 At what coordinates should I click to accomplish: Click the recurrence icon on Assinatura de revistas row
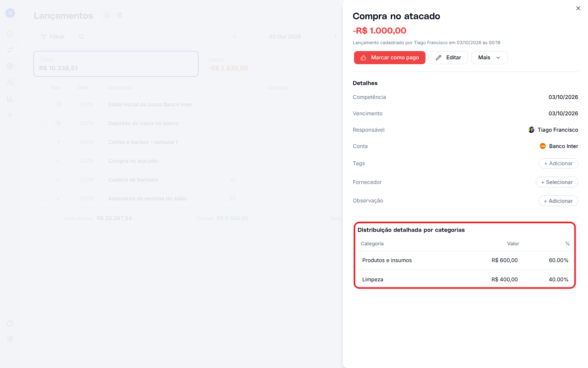(233, 198)
